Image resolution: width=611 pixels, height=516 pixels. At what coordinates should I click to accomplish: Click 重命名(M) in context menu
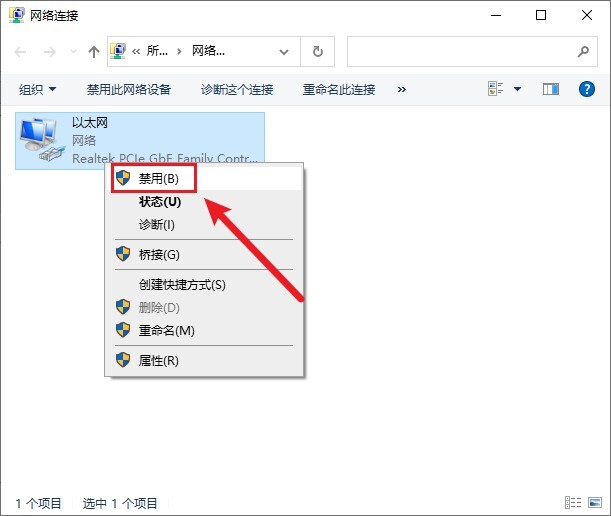[166, 330]
